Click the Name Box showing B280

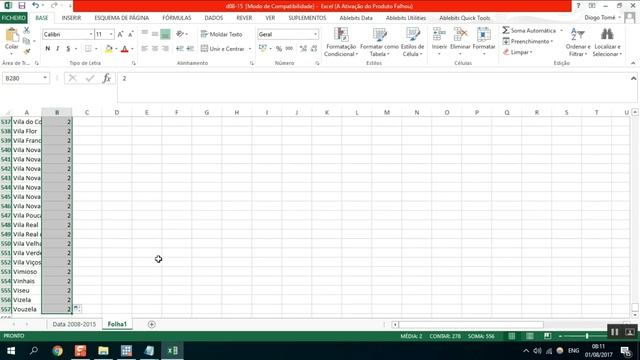(x=22, y=78)
